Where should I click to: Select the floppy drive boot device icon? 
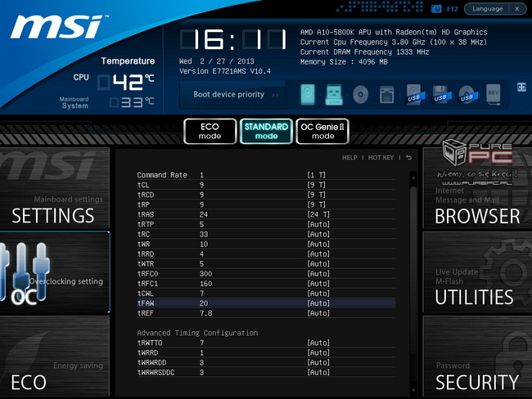click(x=387, y=95)
